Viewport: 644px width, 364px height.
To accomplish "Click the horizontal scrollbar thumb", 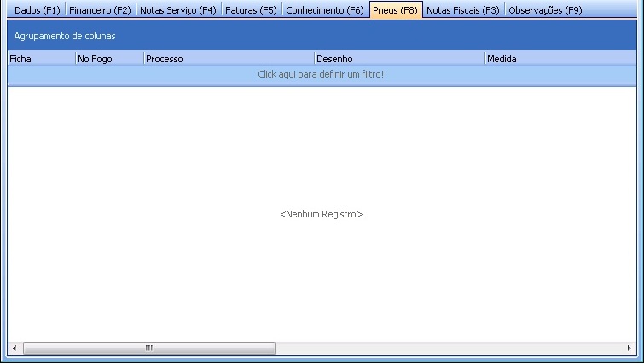I will point(149,349).
